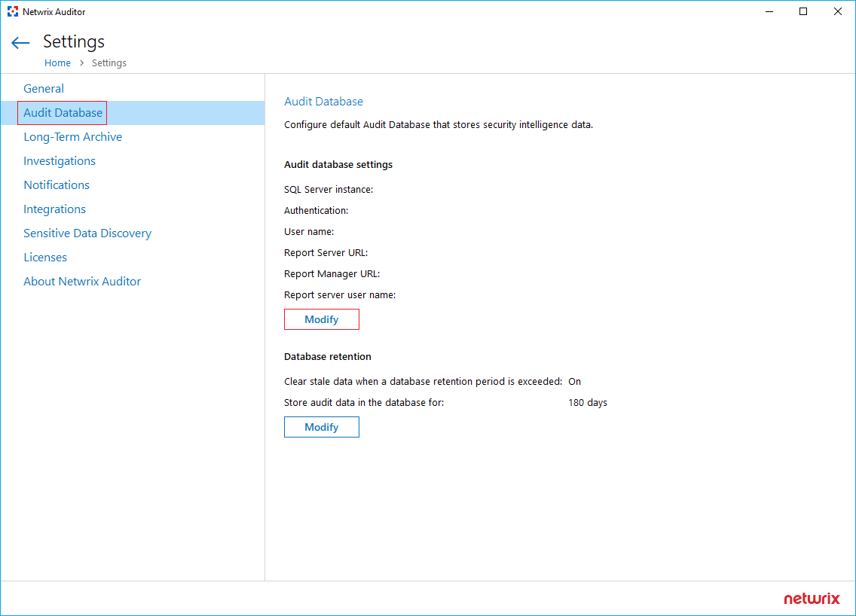Click the netwrix logo in the bottom corner

pos(812,599)
